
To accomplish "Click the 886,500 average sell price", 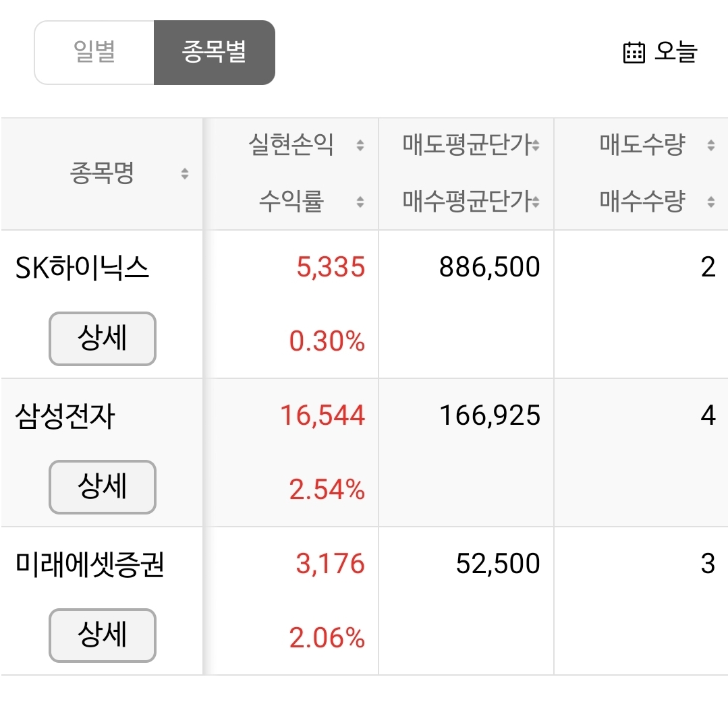I will [x=490, y=267].
